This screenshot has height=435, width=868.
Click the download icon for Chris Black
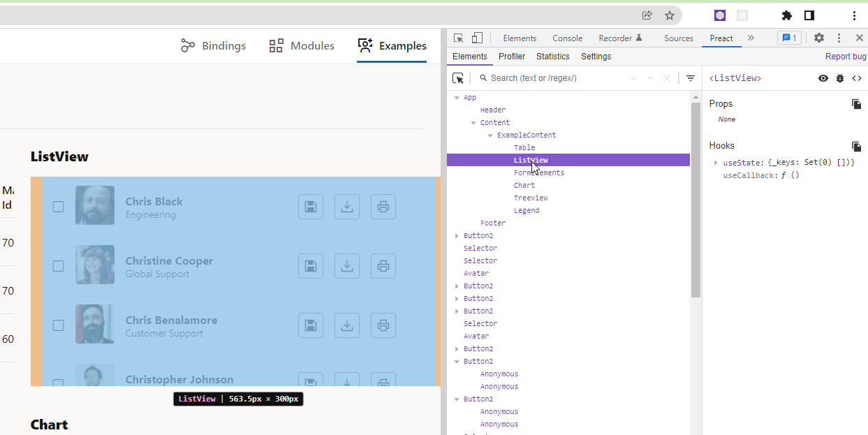click(347, 207)
